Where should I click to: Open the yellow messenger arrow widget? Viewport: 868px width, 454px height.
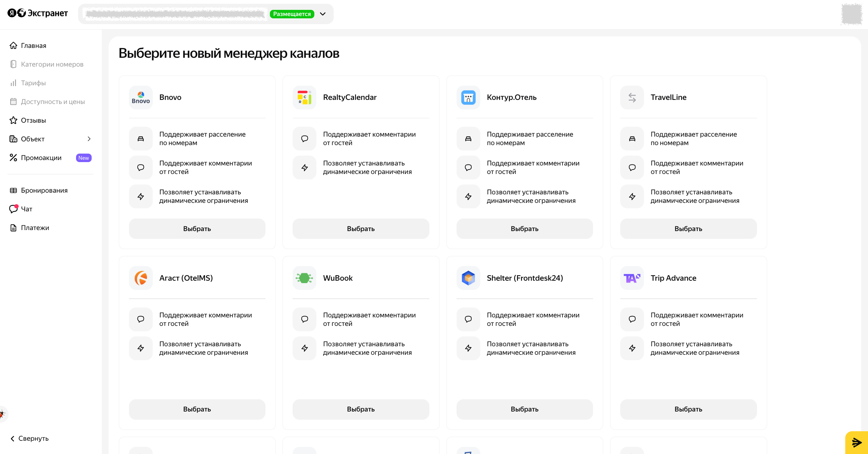(x=857, y=442)
